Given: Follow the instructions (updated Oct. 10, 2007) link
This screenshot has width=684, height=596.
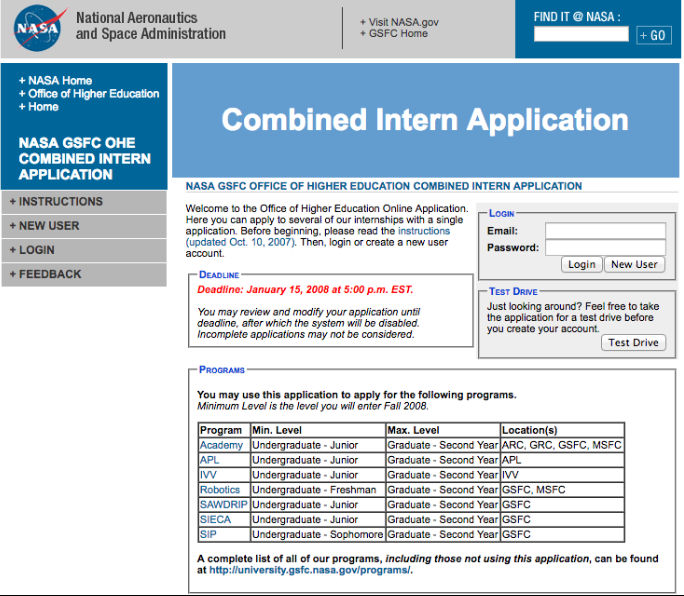Looking at the screenshot, I should tap(424, 231).
